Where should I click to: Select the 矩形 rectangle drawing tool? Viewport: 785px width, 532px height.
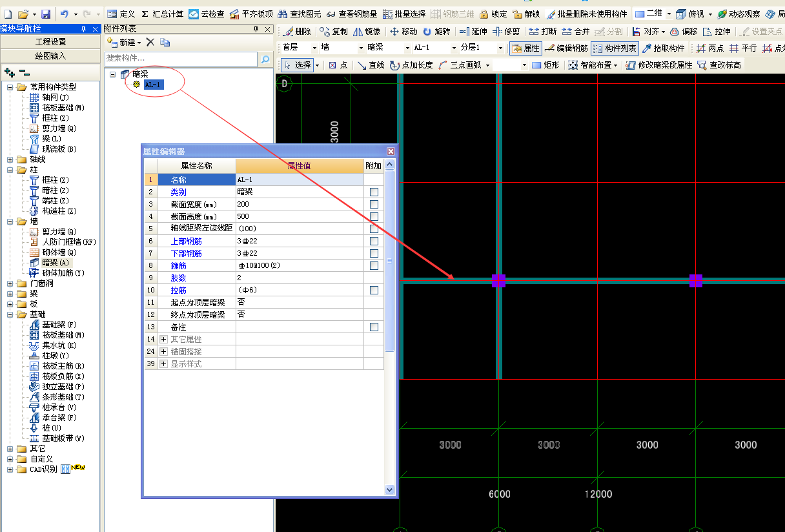(x=545, y=65)
